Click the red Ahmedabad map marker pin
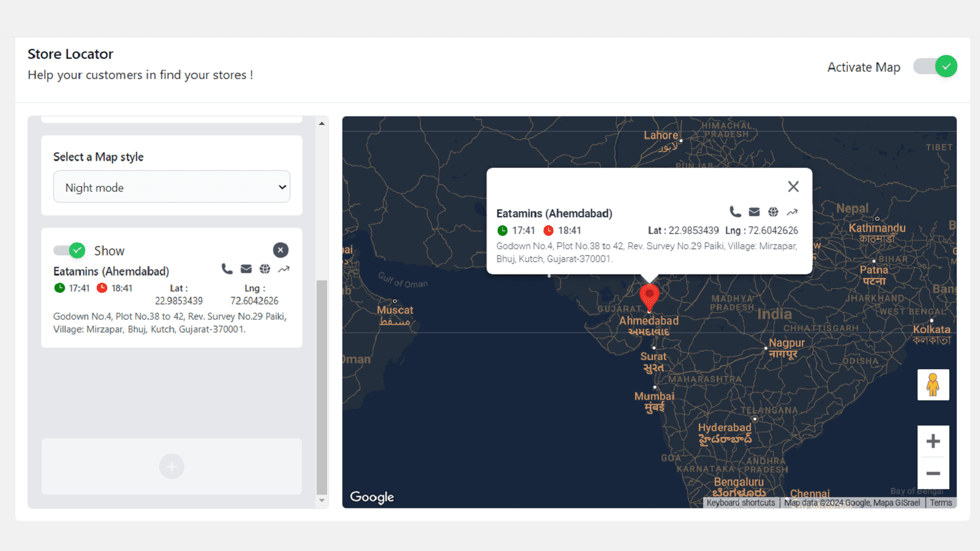Screen dimensions: 980x551 point(649,296)
